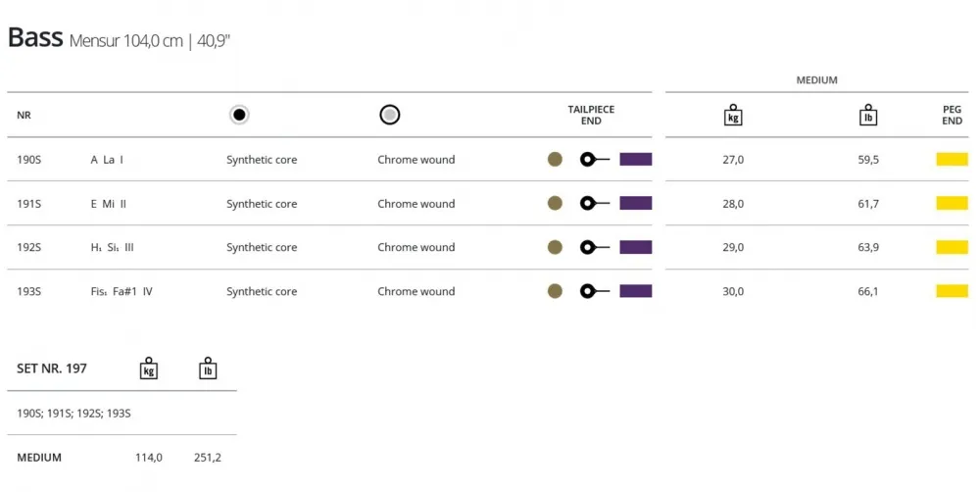
Task: Click the kg weight icon under MEDIUM
Action: coord(733,115)
